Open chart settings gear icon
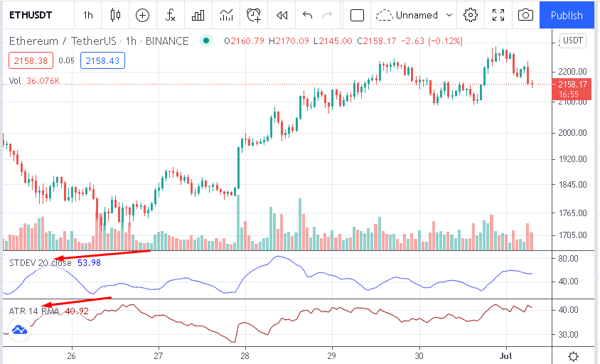The image size is (600, 364). coord(470,15)
